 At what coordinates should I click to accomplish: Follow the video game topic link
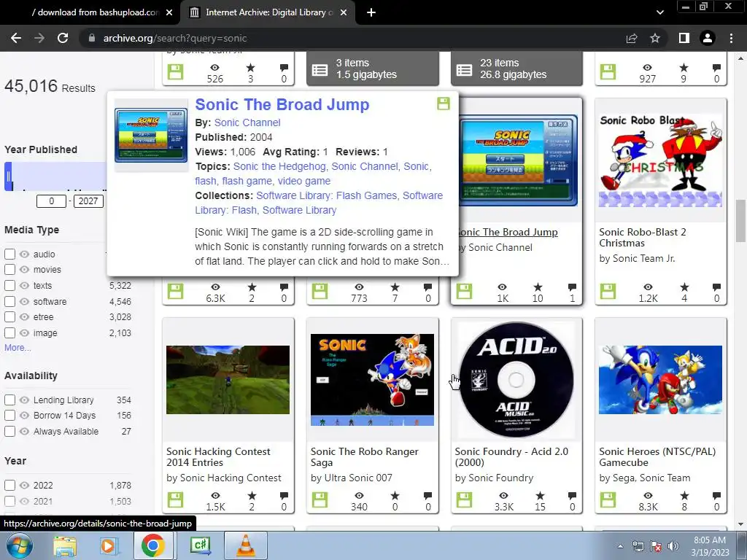(304, 181)
